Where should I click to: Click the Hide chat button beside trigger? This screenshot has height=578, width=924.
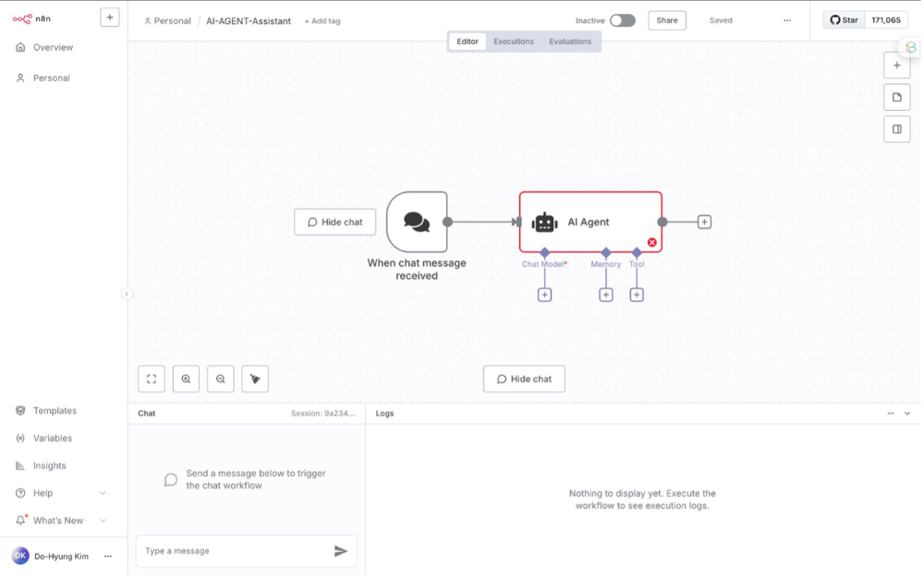335,222
